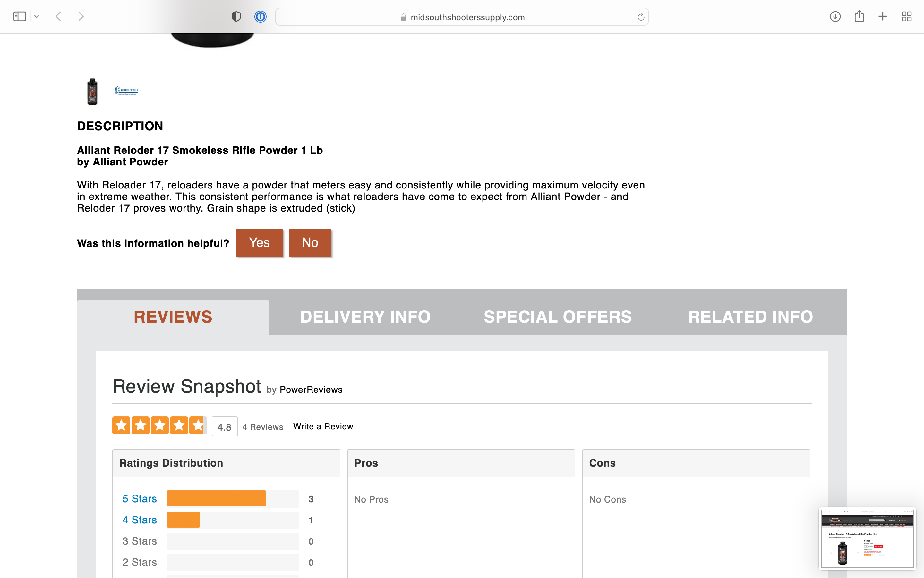The image size is (924, 578).
Task: Answer Yes to information helpful
Action: click(x=259, y=243)
